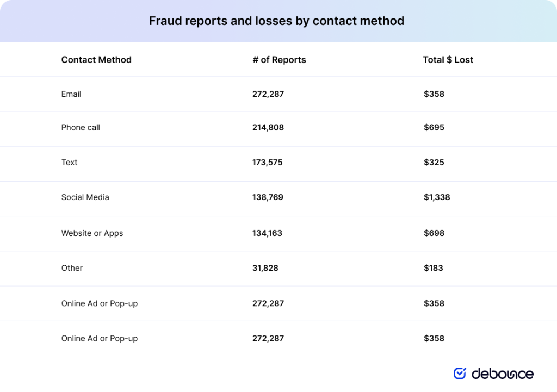
Task: Click the Email row label
Action: click(x=71, y=94)
